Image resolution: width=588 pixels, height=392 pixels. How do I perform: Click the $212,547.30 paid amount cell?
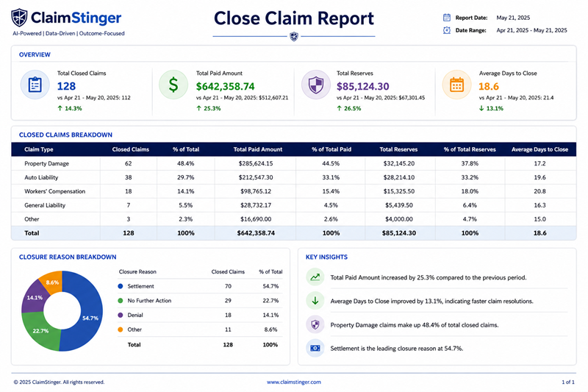point(256,177)
